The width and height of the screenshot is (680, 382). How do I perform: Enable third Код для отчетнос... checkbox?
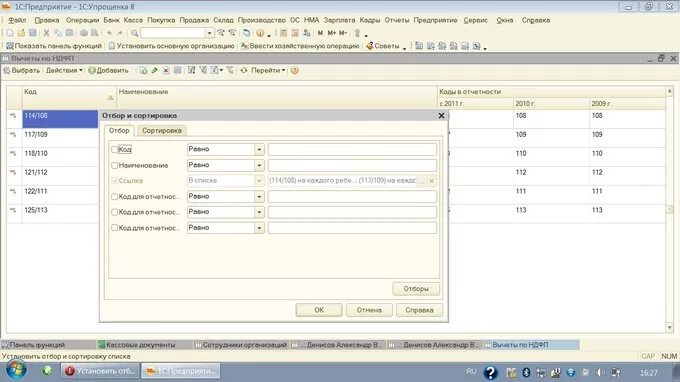114,228
